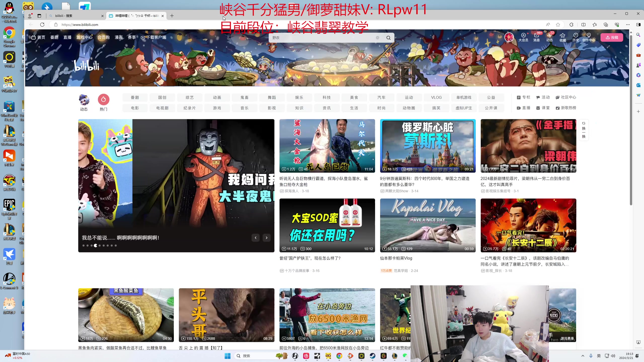
Task: Click the search magnifier icon in bilibili search box
Action: pos(388,38)
